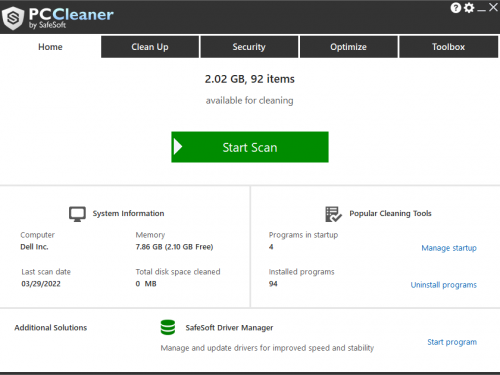Minimize the PC Cleaner window

[481, 9]
